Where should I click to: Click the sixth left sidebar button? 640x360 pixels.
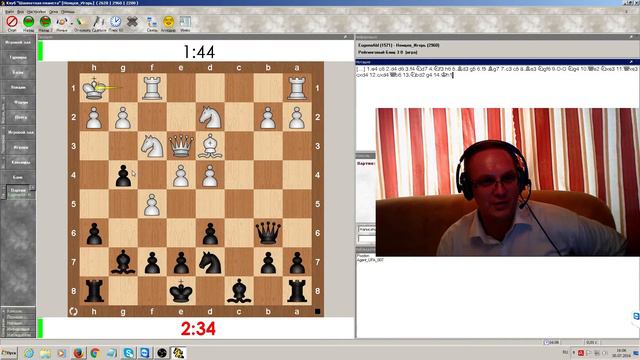click(x=20, y=117)
